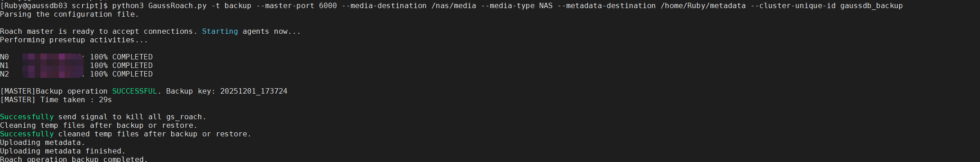The image size is (980, 162).
Task: Click the Uploading metadata finished line
Action: [x=62, y=151]
